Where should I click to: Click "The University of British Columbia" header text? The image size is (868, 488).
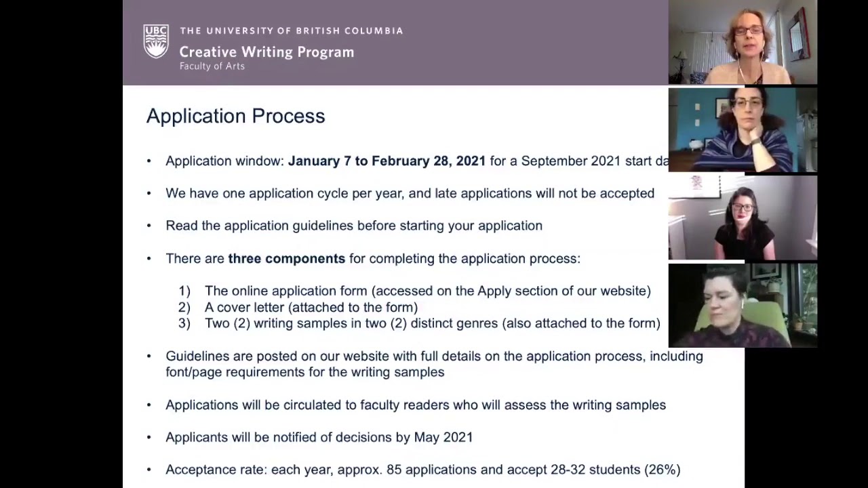(291, 31)
